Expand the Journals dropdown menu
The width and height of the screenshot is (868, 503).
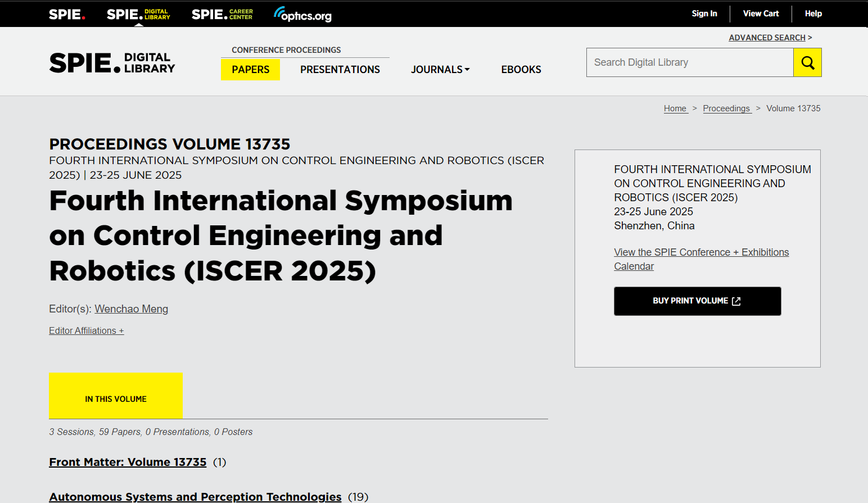point(440,70)
